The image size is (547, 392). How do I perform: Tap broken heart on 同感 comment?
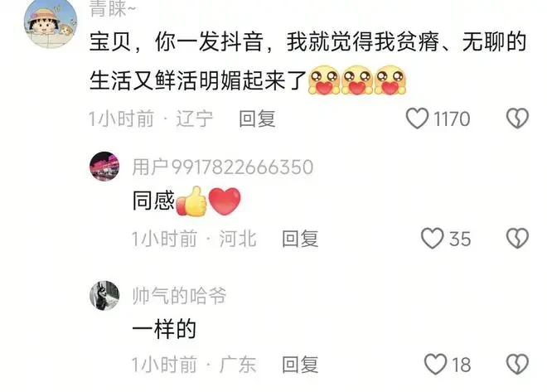pos(517,238)
